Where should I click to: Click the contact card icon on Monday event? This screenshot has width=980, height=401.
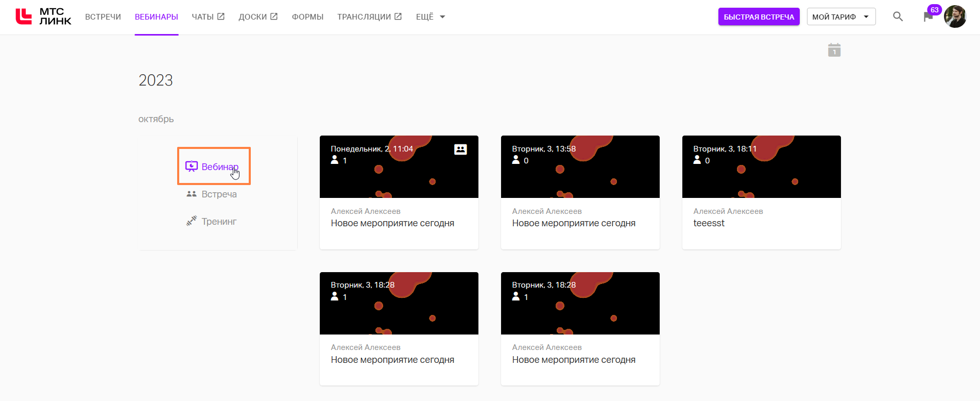coord(460,149)
